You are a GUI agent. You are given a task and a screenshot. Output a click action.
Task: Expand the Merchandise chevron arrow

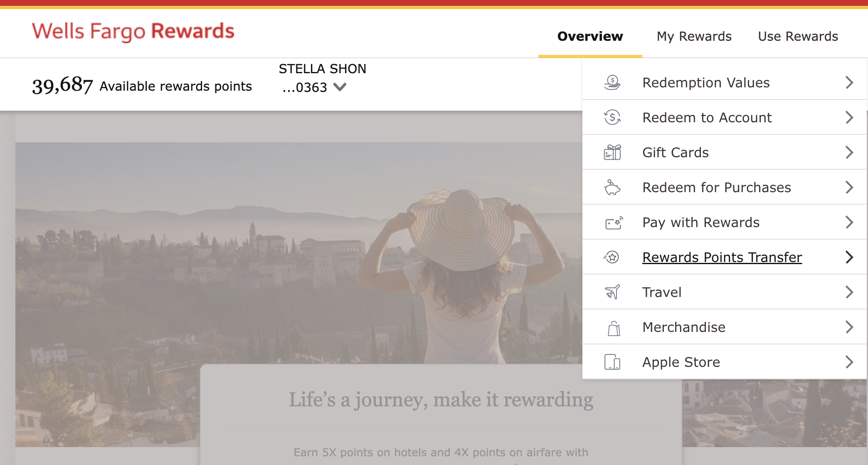pyautogui.click(x=849, y=327)
